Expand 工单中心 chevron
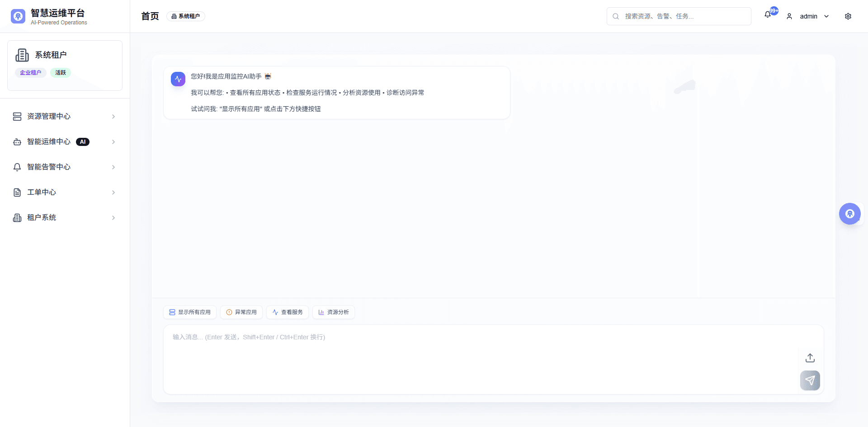868x427 pixels. pyautogui.click(x=113, y=192)
